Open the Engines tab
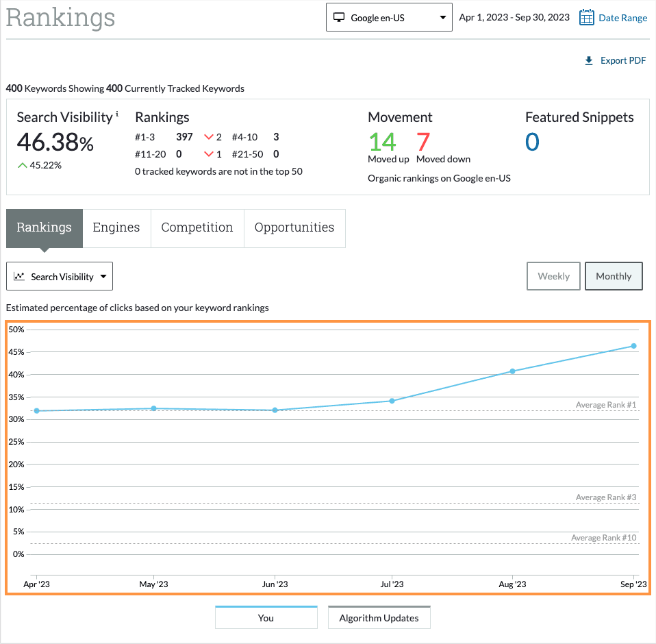The width and height of the screenshot is (656, 644). click(116, 228)
